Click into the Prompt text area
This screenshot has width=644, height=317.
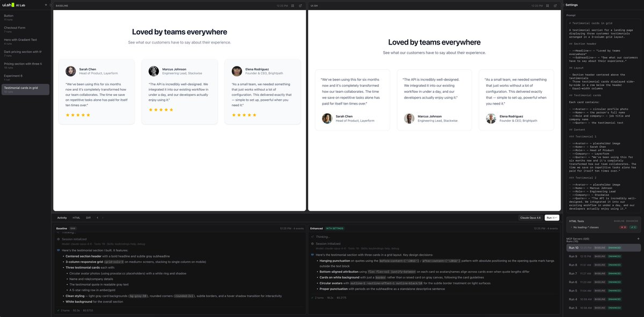(x=603, y=115)
